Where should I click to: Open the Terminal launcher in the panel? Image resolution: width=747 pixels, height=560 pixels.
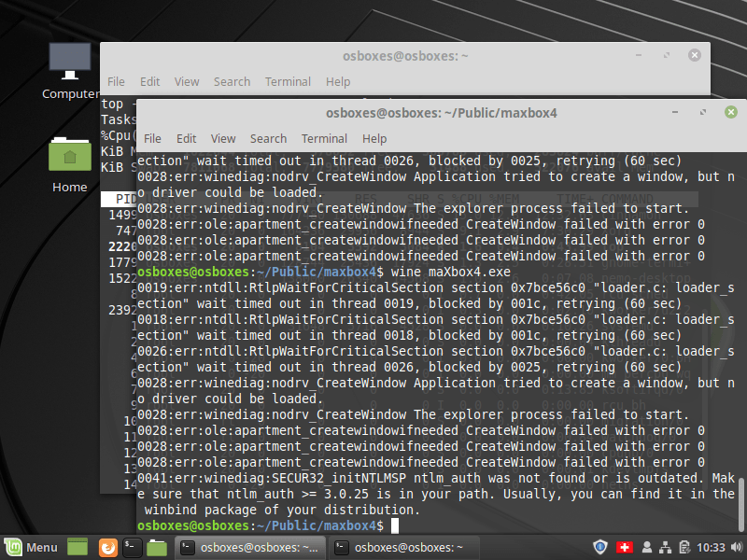coord(133,547)
